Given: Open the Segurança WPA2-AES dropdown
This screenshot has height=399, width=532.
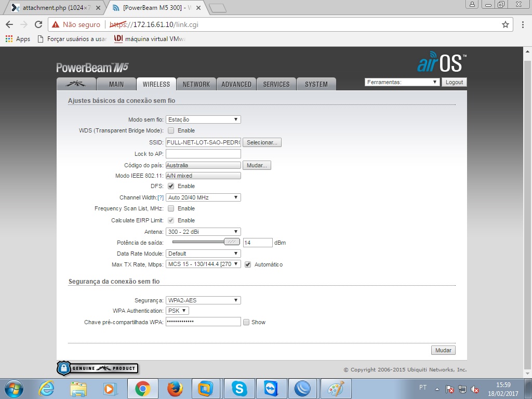Looking at the screenshot, I should 203,300.
